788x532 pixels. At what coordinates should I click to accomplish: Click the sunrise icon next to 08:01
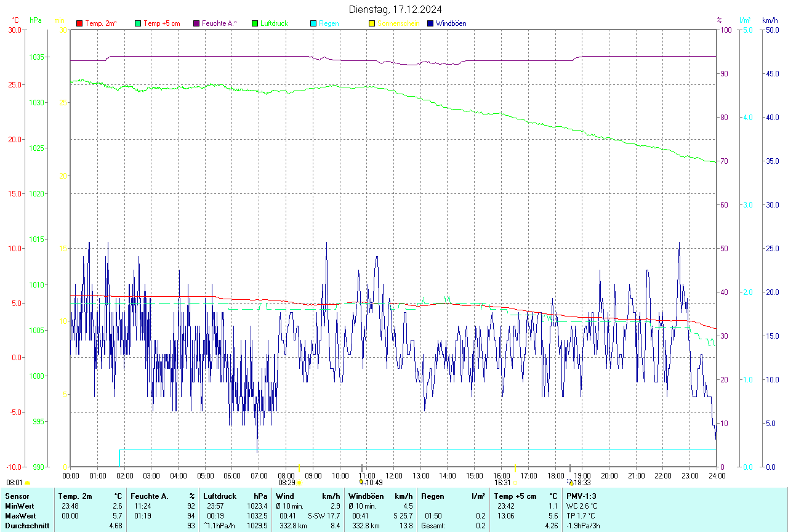27,483
